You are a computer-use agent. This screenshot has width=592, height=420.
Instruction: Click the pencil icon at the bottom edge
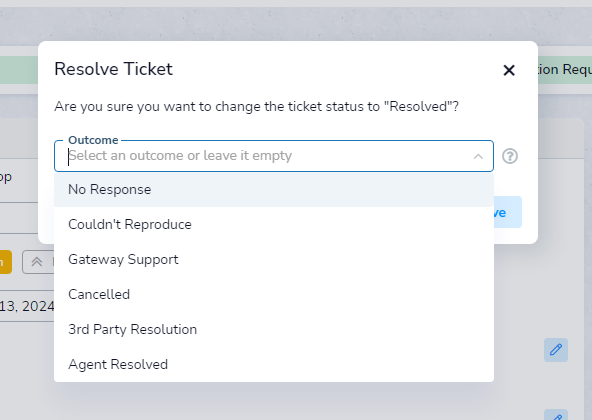[556, 415]
